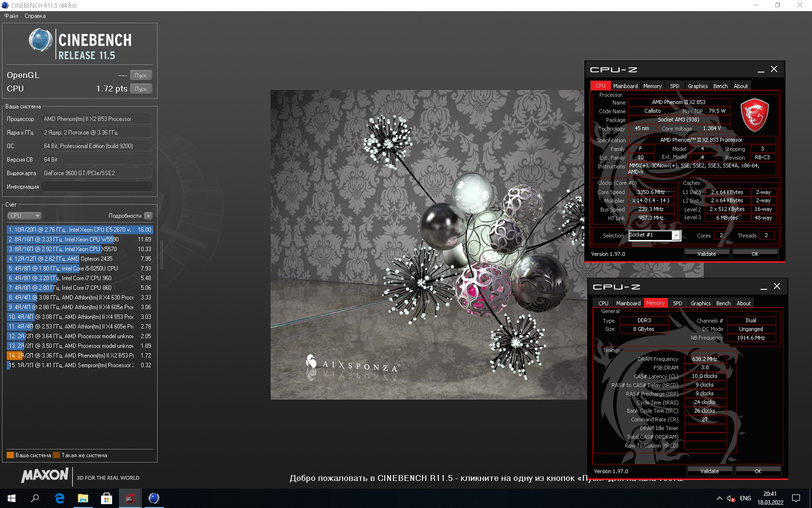
Task: Switch to CPU tab in lower CPU-Z window
Action: pos(604,303)
